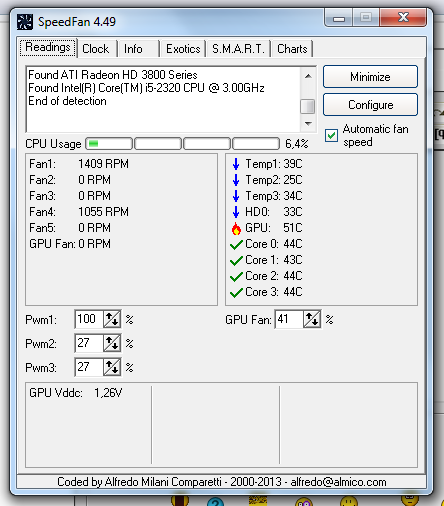The width and height of the screenshot is (444, 506).
Task: Click the GPU Fan percentage stepper arrows
Action: (x=312, y=319)
